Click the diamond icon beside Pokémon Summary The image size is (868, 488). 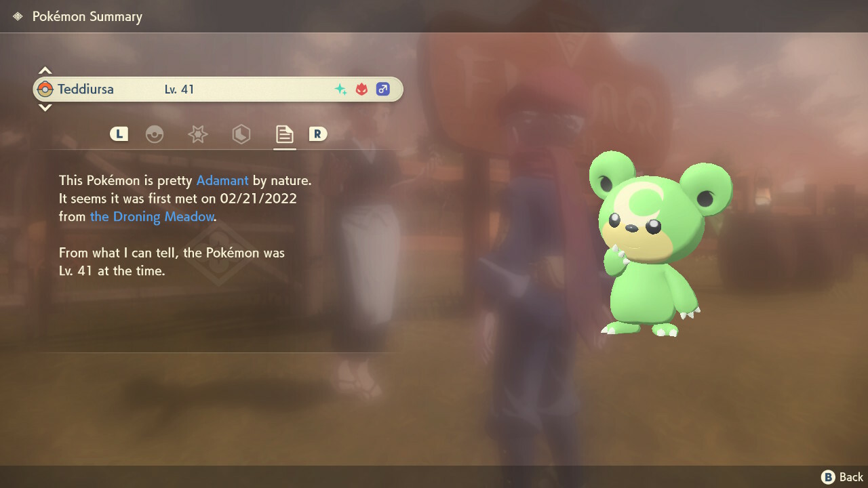pos(18,16)
